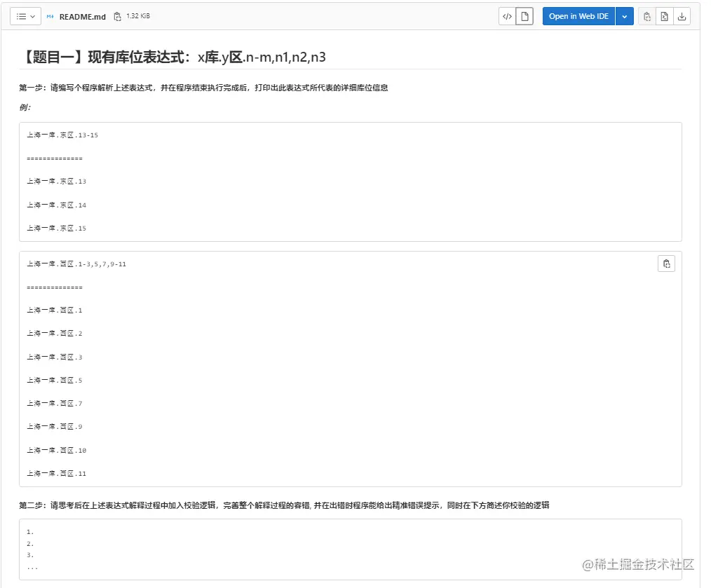Copy the README.md file path
711x588 pixels.
tap(117, 16)
